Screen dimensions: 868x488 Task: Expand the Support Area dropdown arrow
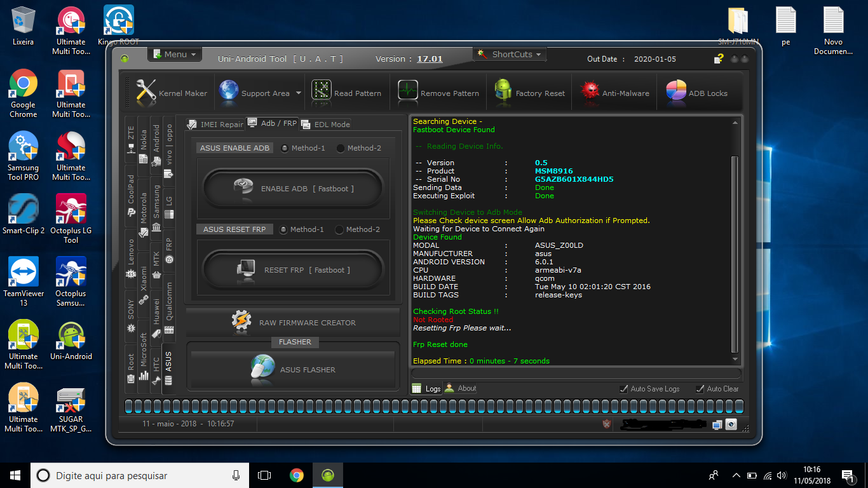tap(299, 93)
